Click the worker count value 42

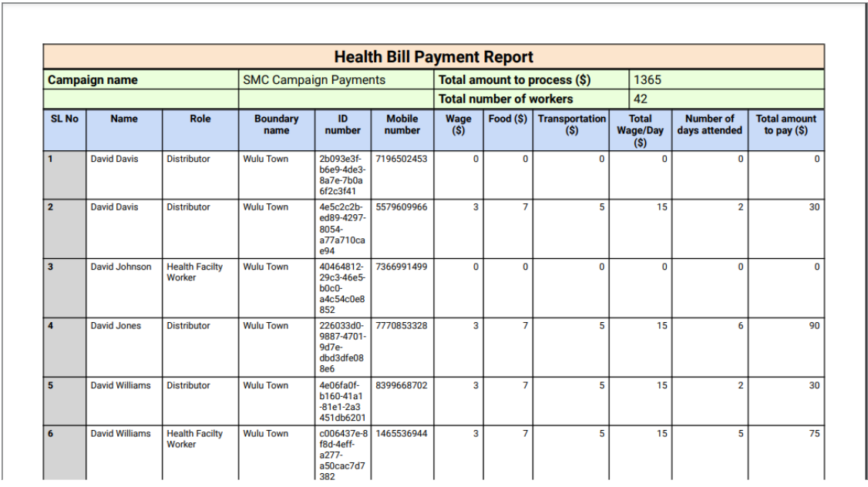[641, 99]
